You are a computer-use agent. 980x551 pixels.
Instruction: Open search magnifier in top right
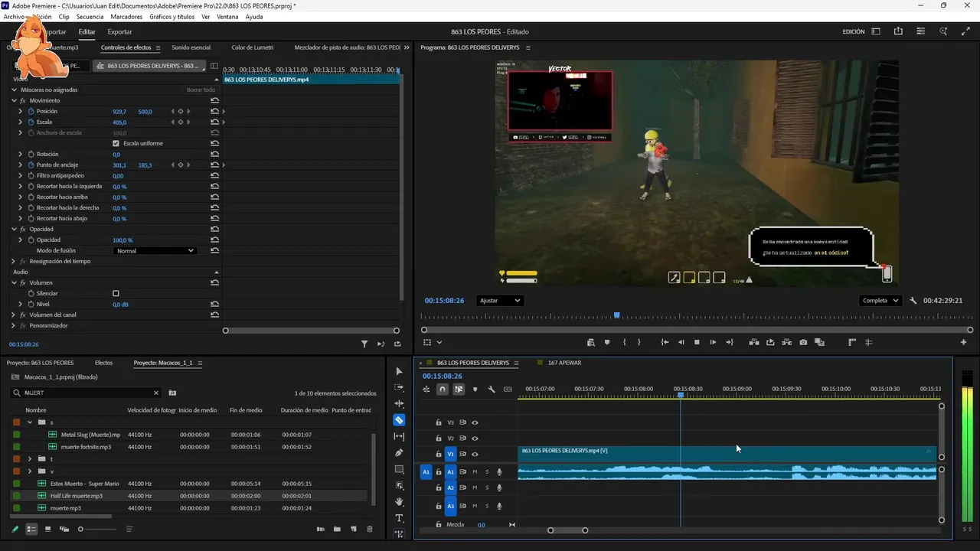point(944,31)
